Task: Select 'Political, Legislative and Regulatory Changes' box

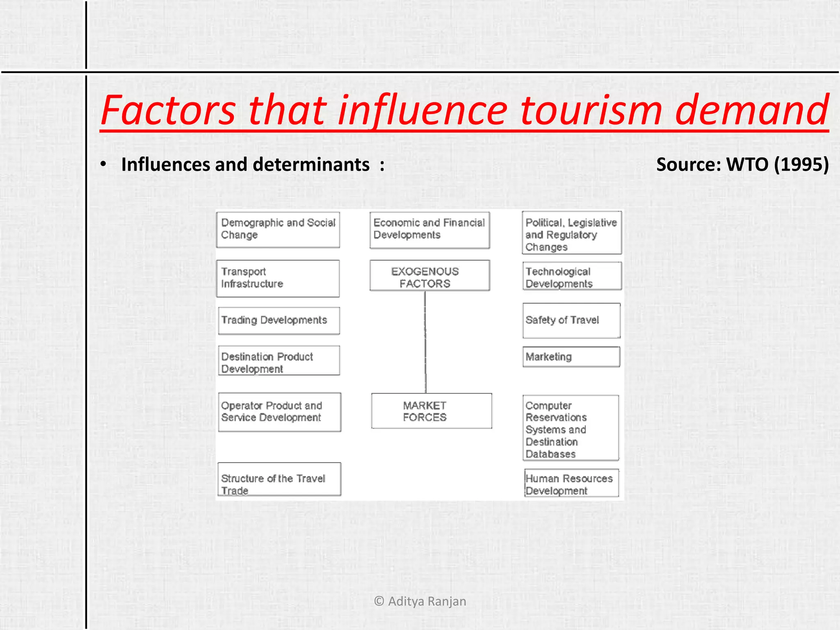Action: coord(572,233)
